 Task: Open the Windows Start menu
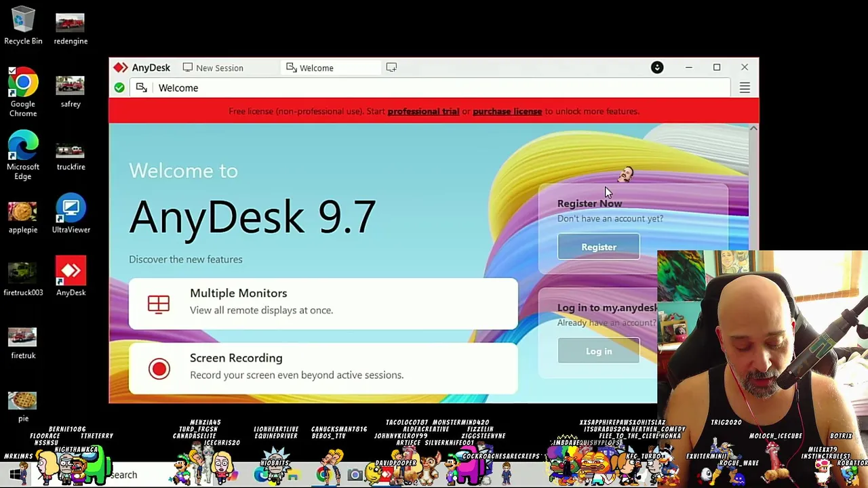(x=15, y=475)
